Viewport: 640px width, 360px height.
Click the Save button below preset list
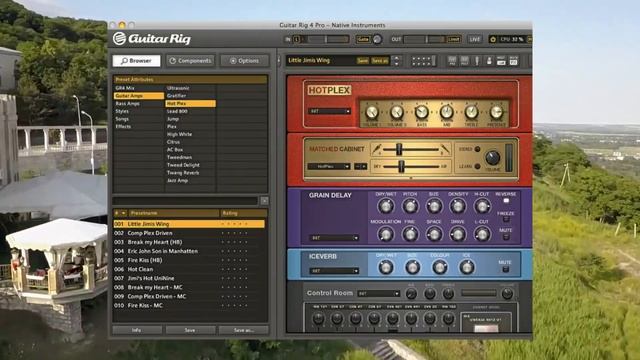[x=190, y=330]
